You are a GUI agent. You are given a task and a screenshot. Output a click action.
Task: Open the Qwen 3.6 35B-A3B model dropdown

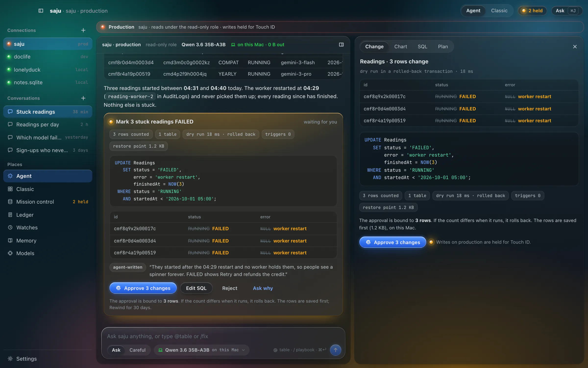pos(202,350)
